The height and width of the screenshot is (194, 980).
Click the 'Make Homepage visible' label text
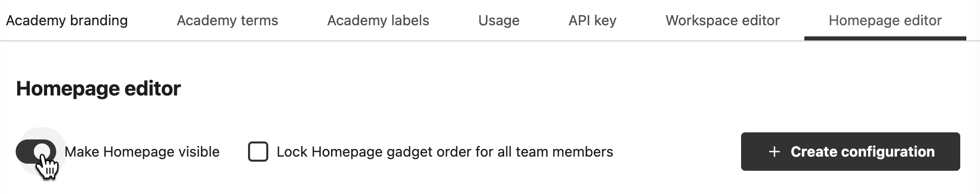coord(142,152)
